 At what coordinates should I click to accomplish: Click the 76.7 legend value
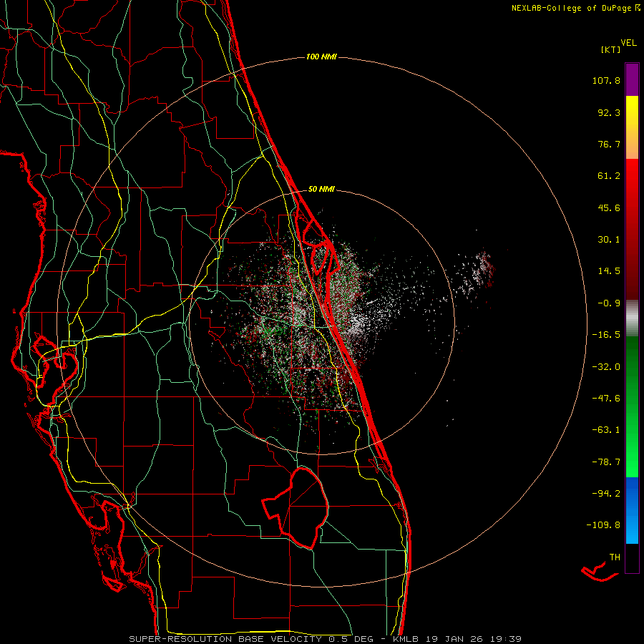[609, 144]
